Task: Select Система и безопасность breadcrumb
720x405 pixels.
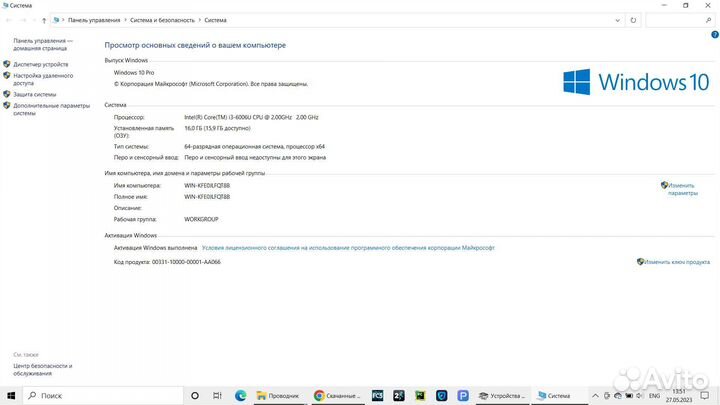Action: tap(162, 20)
